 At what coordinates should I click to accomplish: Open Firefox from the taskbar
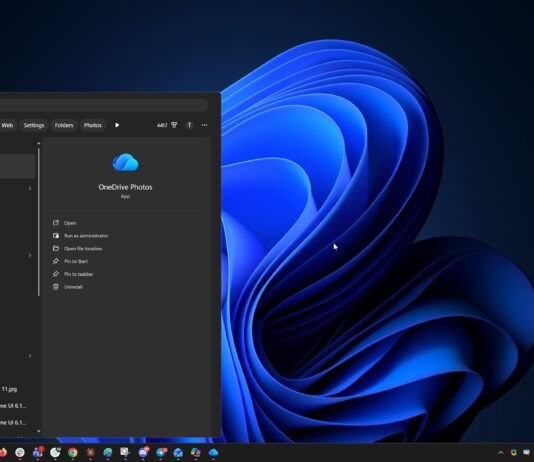(x=3, y=452)
